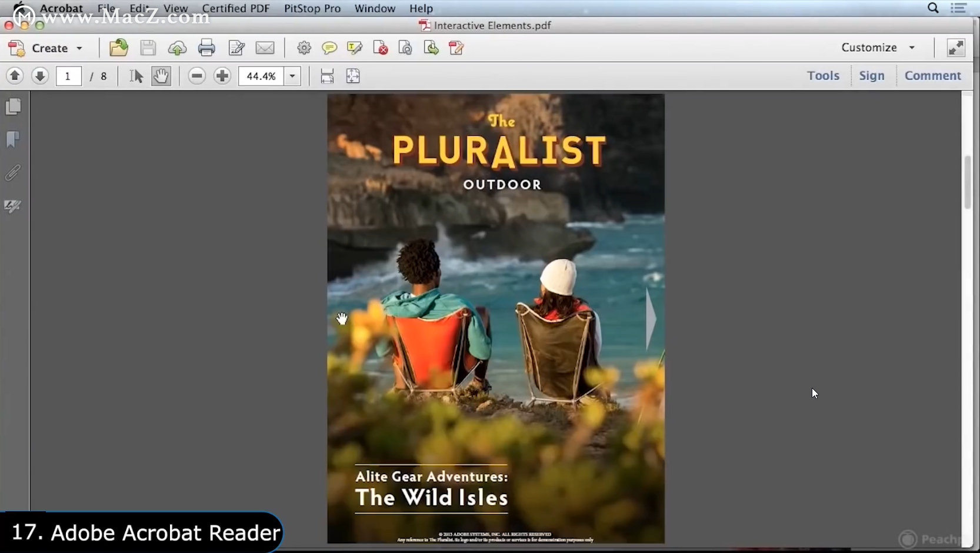The height and width of the screenshot is (553, 980).
Task: Click the vertical scrollbar thumb
Action: 967,182
